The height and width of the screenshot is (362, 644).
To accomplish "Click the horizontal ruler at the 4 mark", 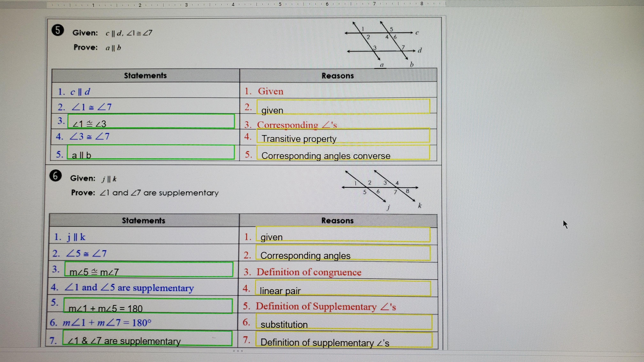I will (x=233, y=4).
